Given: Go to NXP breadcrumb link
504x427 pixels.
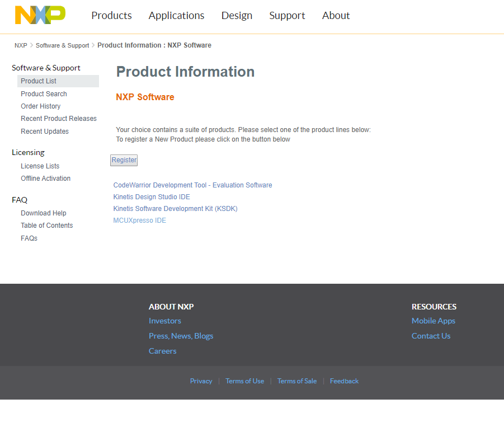Looking at the screenshot, I should pyautogui.click(x=21, y=45).
